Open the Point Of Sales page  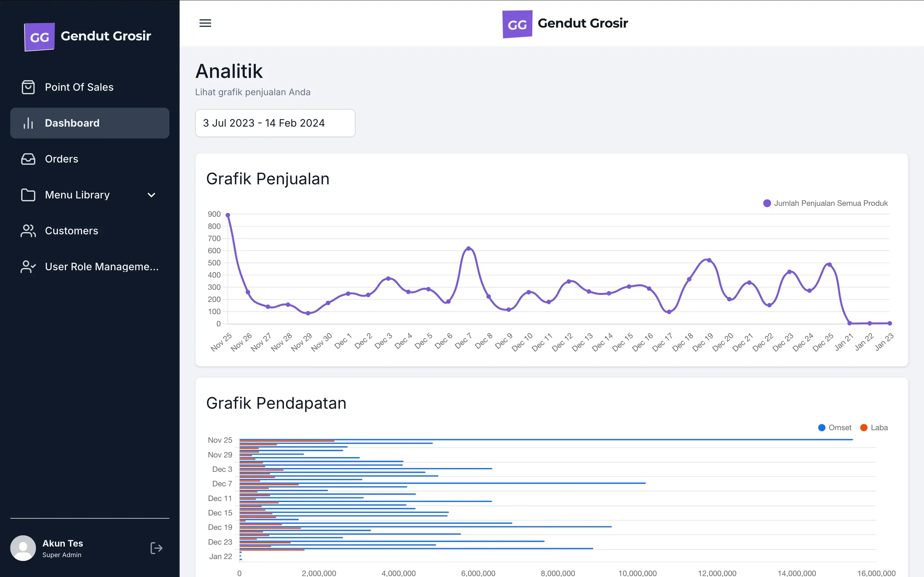(x=79, y=88)
